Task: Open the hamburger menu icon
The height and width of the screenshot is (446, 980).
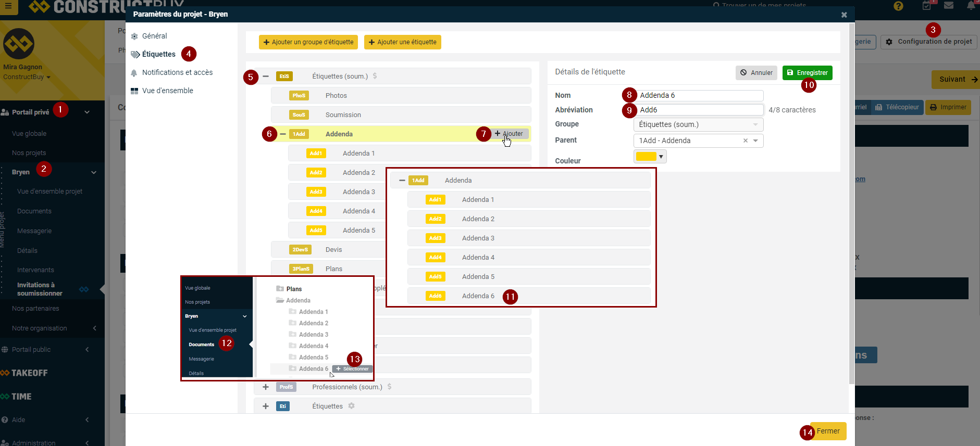Action: click(8, 6)
